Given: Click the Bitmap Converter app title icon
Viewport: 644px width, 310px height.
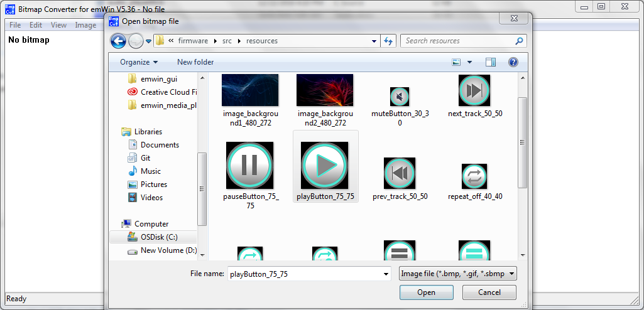Looking at the screenshot, I should pyautogui.click(x=10, y=9).
